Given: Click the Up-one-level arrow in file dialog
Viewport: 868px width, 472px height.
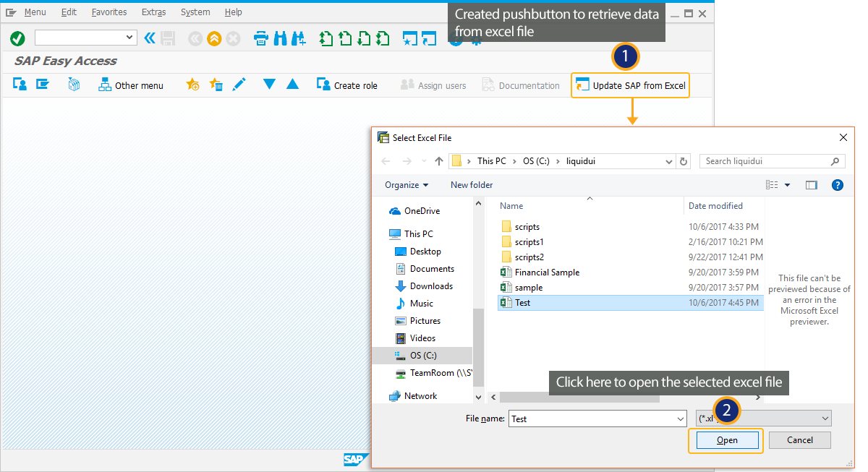Looking at the screenshot, I should pos(439,161).
